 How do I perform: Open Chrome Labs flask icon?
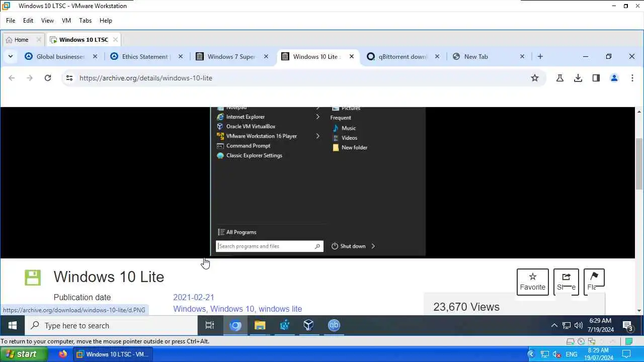[559, 78]
